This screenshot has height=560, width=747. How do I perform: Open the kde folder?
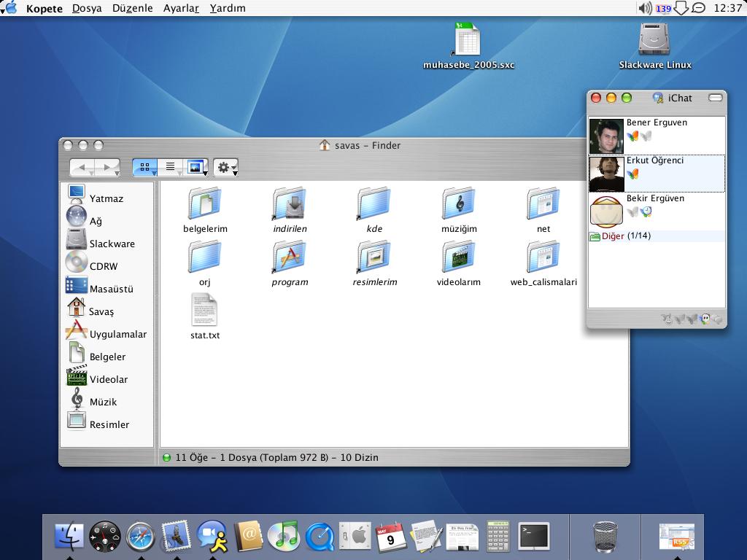click(374, 209)
